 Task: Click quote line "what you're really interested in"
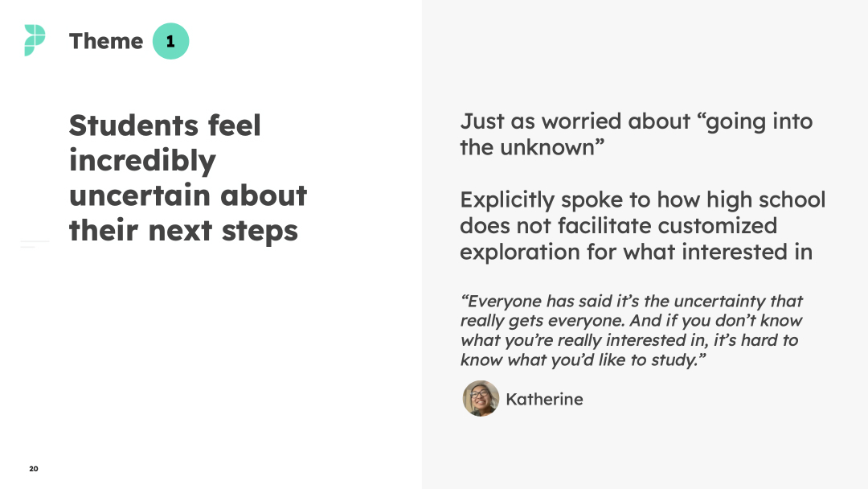pyautogui.click(x=629, y=340)
